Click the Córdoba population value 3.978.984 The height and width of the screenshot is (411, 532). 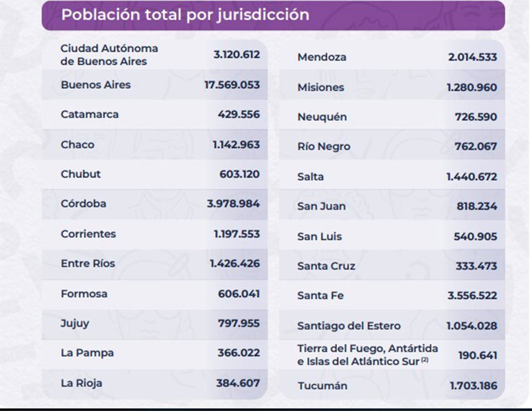[x=234, y=204]
